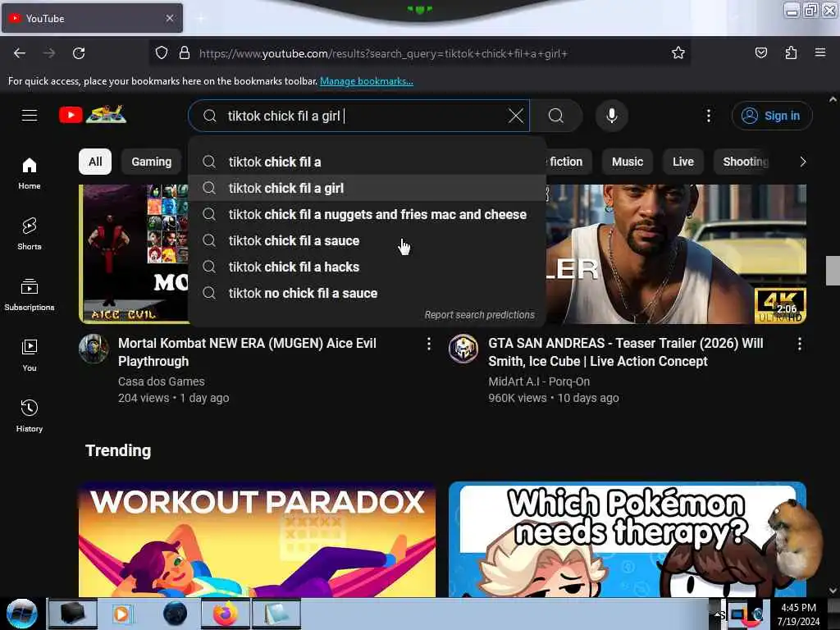Click the magnifier search button
The width and height of the screenshot is (840, 630).
(556, 116)
